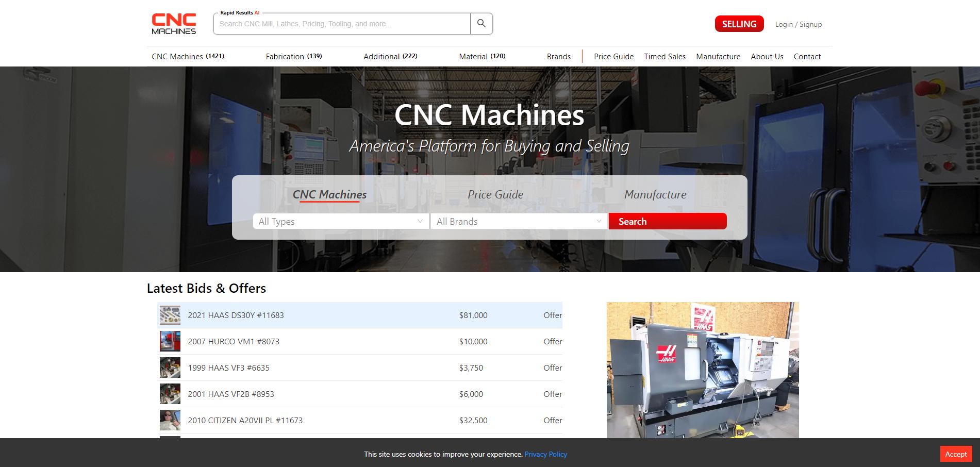Open the Login / Signup link
Image resolution: width=980 pixels, height=467 pixels.
click(798, 24)
